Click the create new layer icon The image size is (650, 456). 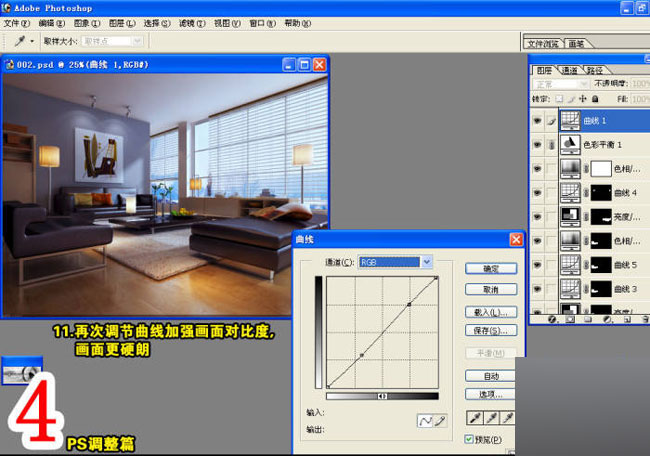pyautogui.click(x=627, y=319)
